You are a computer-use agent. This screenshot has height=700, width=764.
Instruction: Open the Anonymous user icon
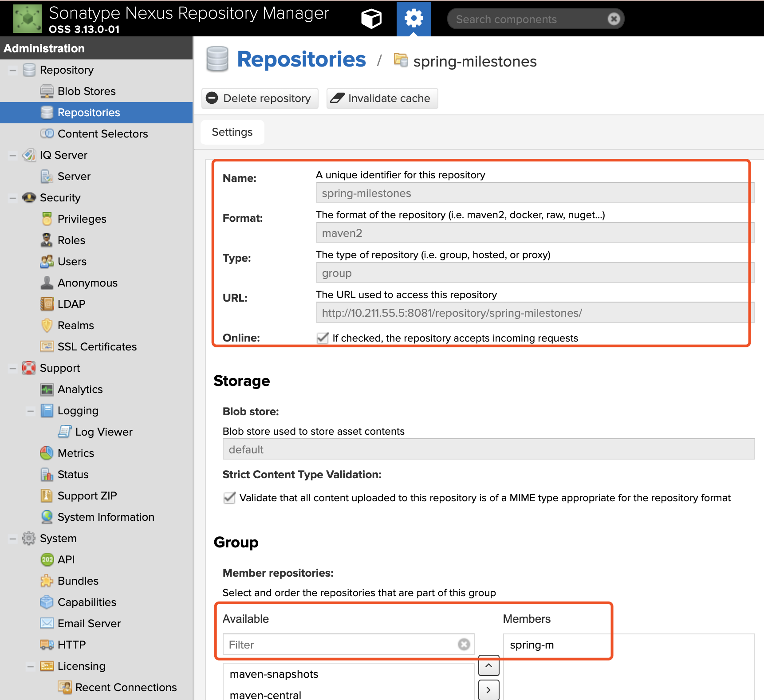[47, 283]
